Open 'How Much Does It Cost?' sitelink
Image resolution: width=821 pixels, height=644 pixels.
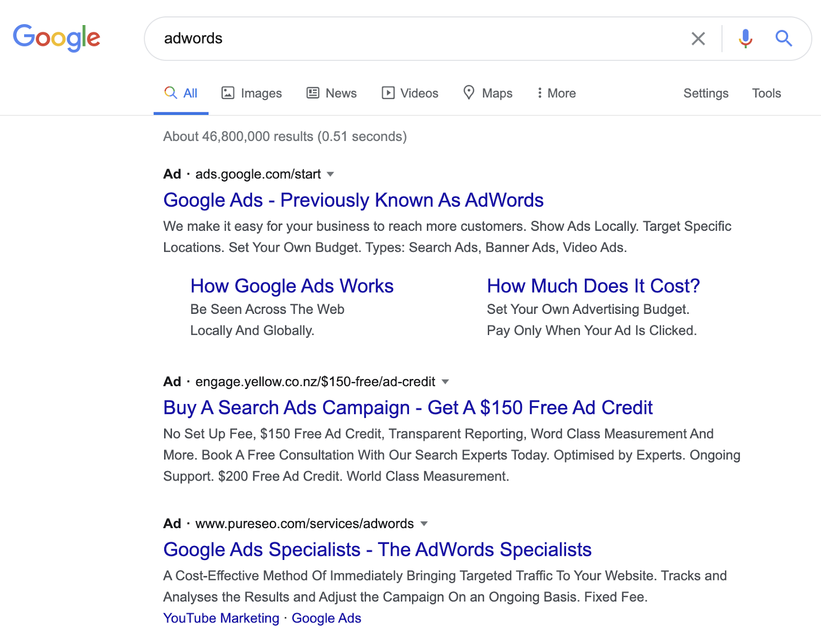click(593, 286)
